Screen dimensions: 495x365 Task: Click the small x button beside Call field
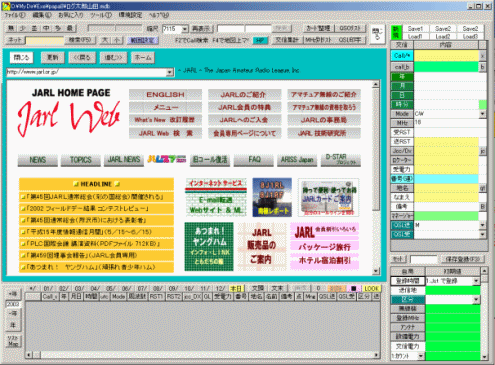click(x=482, y=56)
